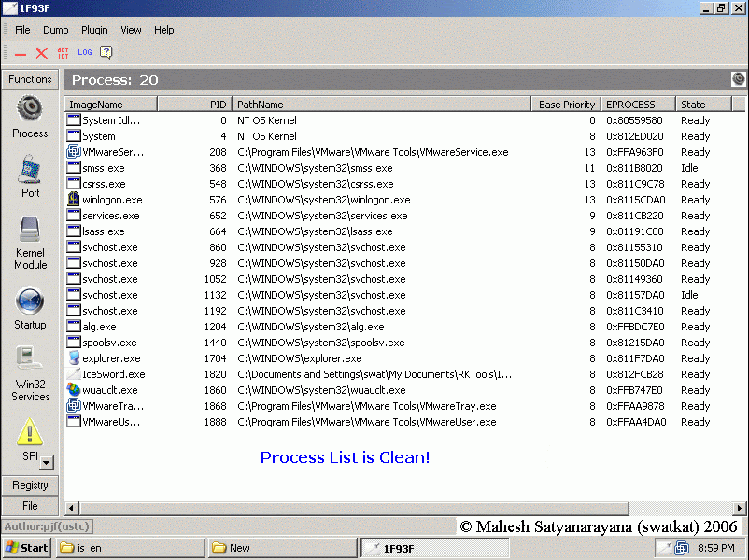This screenshot has width=749, height=560.
Task: Select the smss.exe process icon
Action: [x=74, y=168]
